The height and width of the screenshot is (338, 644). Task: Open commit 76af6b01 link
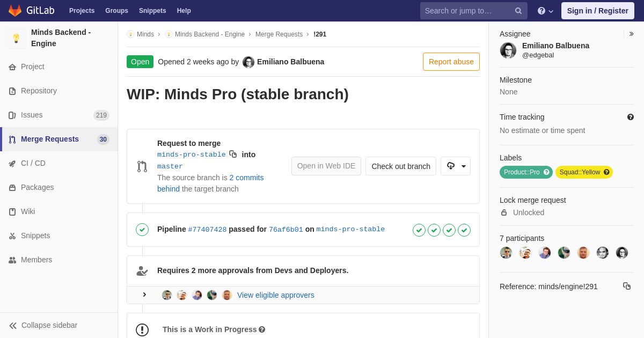[x=286, y=230]
